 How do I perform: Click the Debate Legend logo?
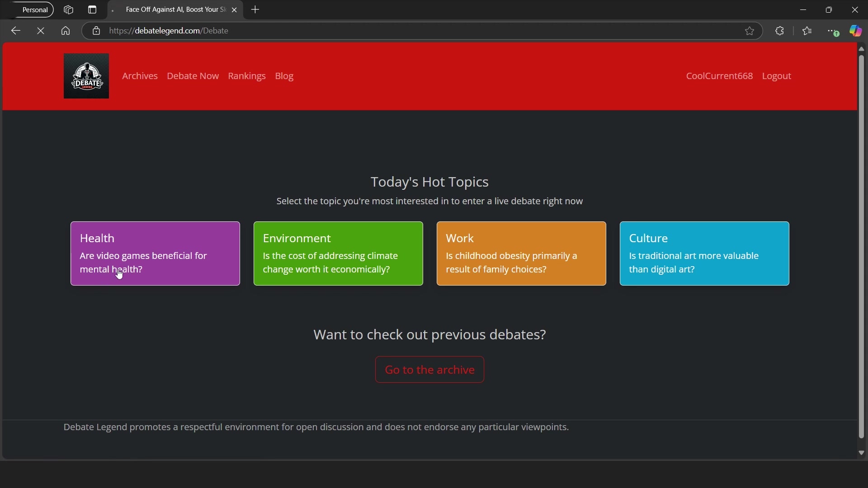pyautogui.click(x=86, y=76)
